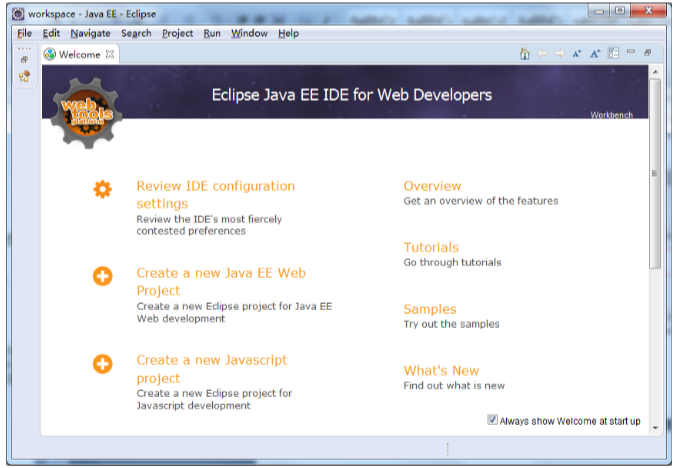Open the Help menu
The width and height of the screenshot is (677, 468).
point(288,33)
